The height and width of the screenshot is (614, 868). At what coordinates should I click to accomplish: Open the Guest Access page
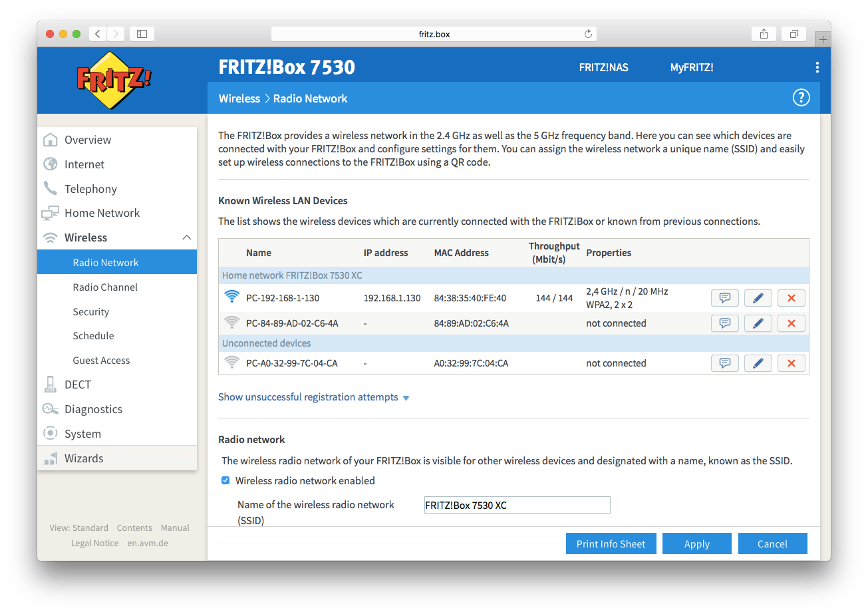point(101,360)
